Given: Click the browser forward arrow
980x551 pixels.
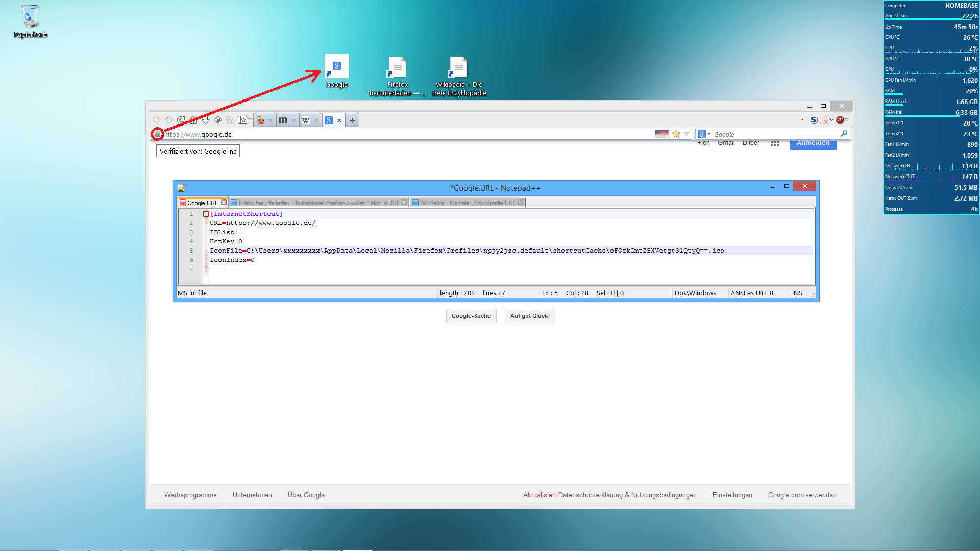Looking at the screenshot, I should click(x=169, y=120).
